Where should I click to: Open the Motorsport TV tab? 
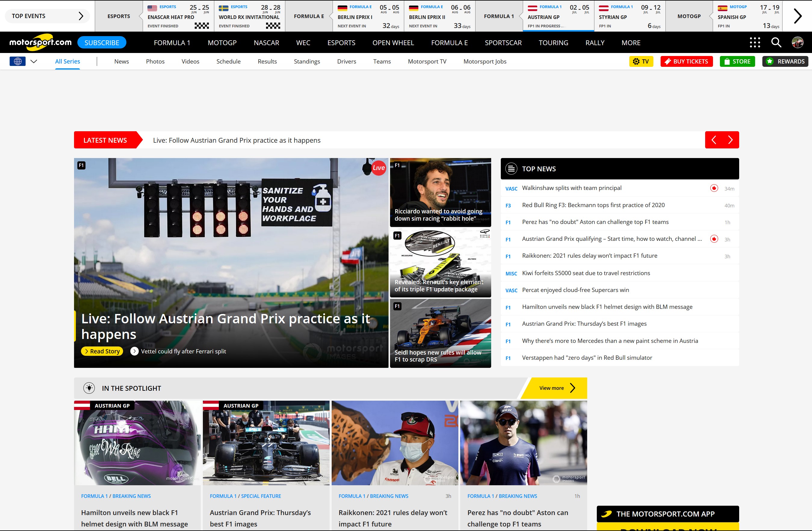[x=427, y=61]
